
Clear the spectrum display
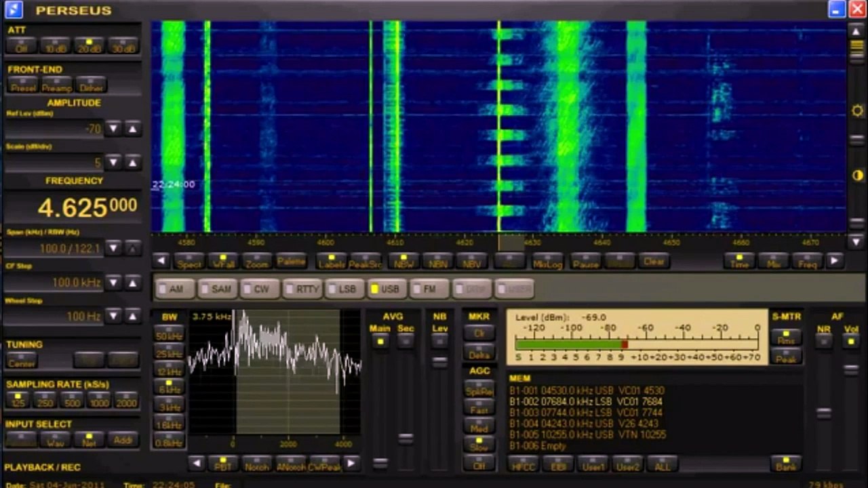point(654,262)
